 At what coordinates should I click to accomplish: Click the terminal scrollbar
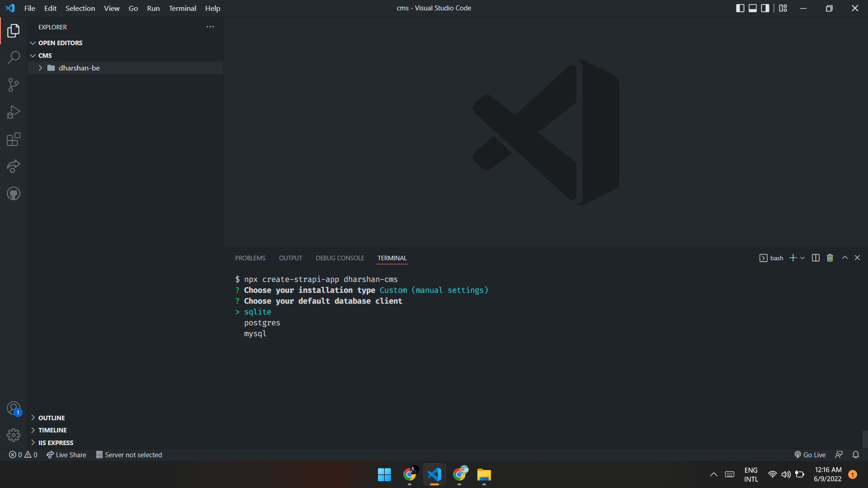tap(865, 439)
